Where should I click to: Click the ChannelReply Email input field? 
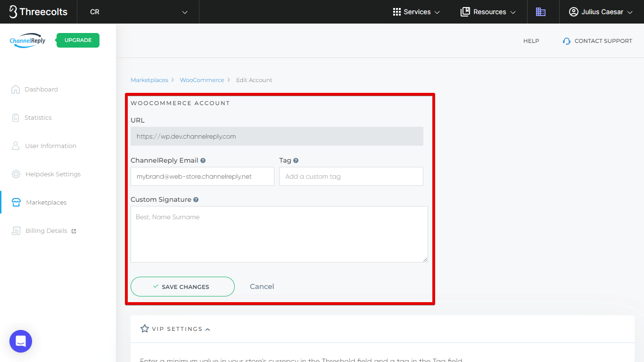202,176
